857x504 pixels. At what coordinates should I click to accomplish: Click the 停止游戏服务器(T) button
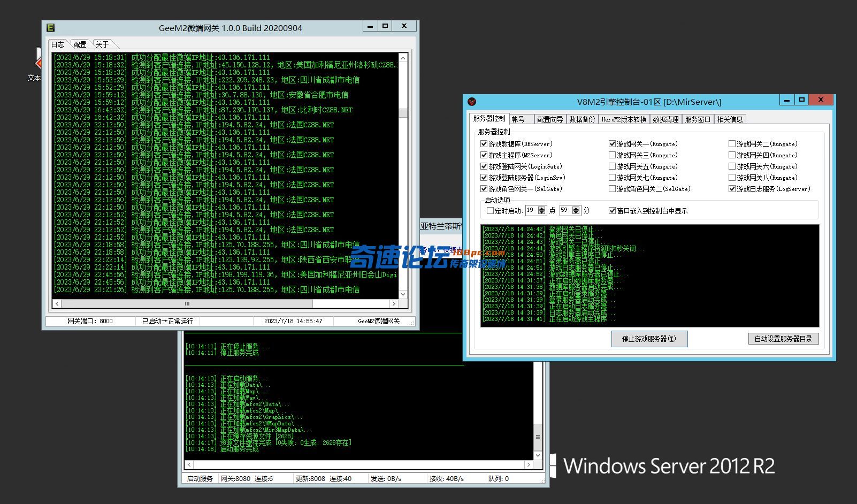point(649,339)
